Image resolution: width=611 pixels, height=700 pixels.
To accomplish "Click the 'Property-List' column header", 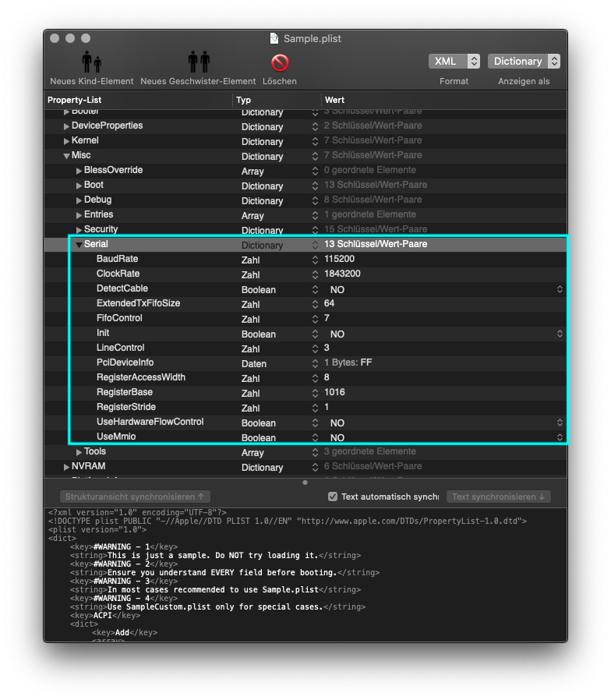I will click(74, 100).
